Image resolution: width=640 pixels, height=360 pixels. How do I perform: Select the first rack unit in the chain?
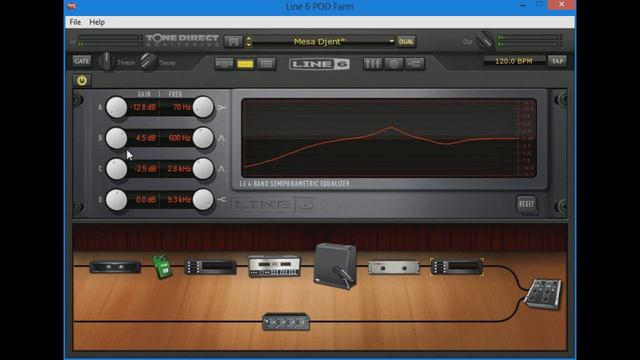point(115,267)
